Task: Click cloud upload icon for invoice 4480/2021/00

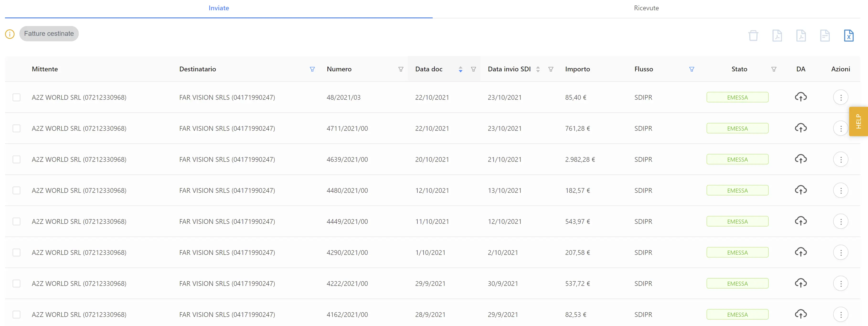Action: [x=801, y=190]
